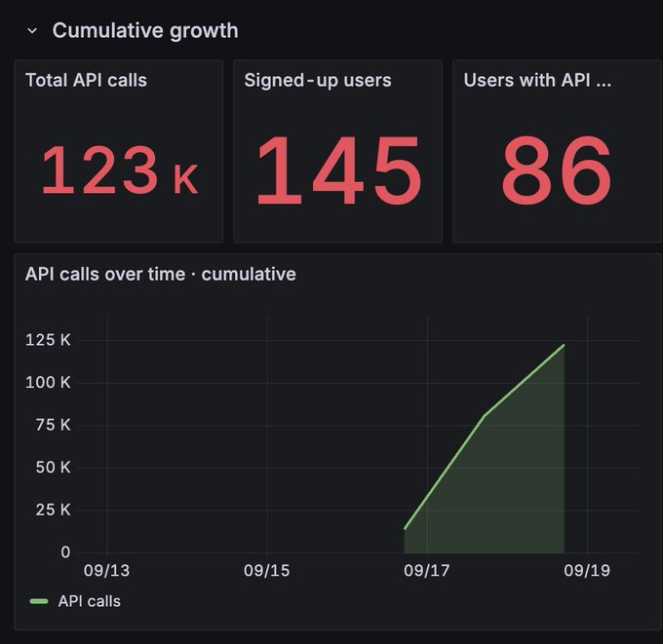The height and width of the screenshot is (644, 663).
Task: Click the 09/17 x-axis date label
Action: [x=427, y=571]
